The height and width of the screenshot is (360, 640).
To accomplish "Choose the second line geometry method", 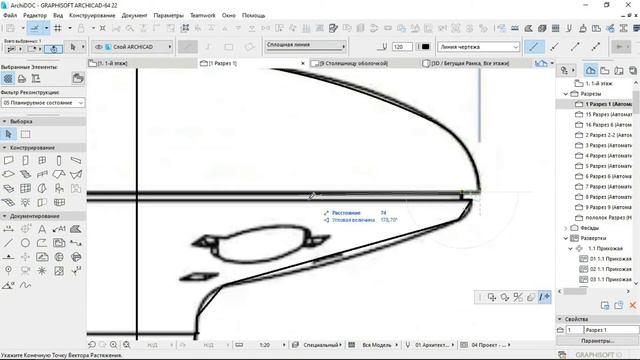I will 554,47.
